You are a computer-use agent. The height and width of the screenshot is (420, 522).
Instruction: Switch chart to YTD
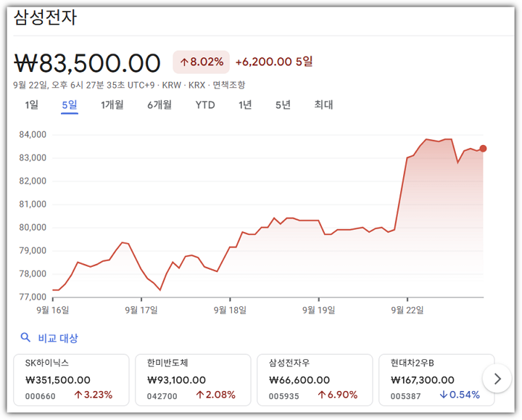tap(205, 105)
